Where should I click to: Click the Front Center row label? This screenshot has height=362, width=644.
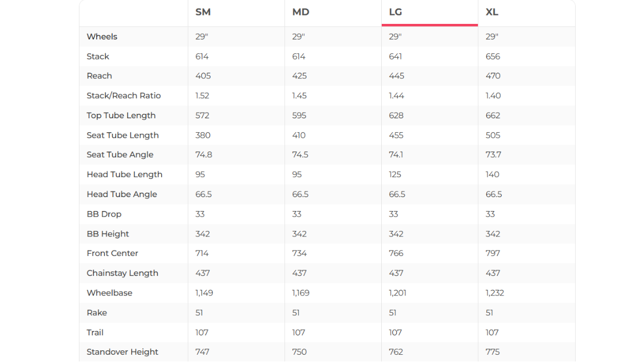[112, 253]
